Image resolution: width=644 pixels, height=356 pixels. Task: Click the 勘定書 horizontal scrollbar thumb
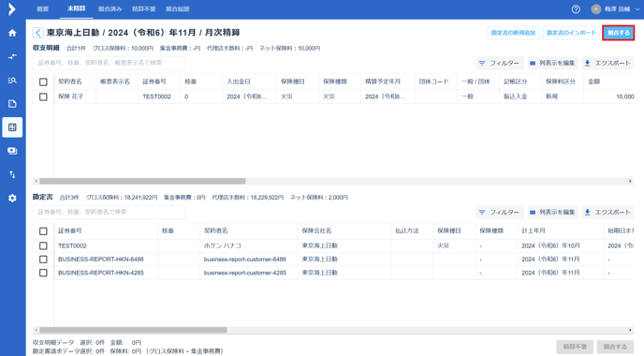(133, 330)
